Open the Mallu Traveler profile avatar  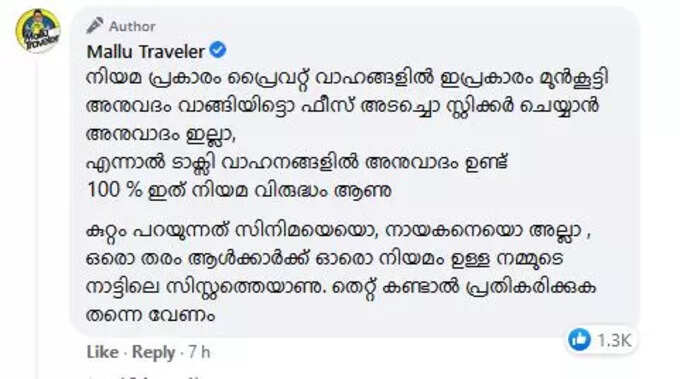[x=38, y=31]
